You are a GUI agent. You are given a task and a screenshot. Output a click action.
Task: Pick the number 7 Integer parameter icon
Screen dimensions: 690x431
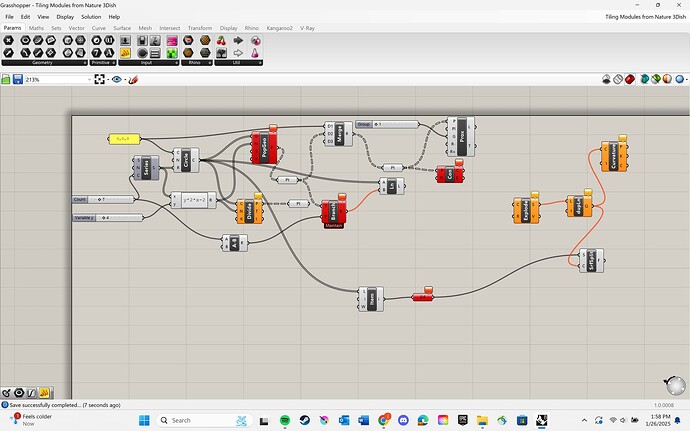pos(96,53)
